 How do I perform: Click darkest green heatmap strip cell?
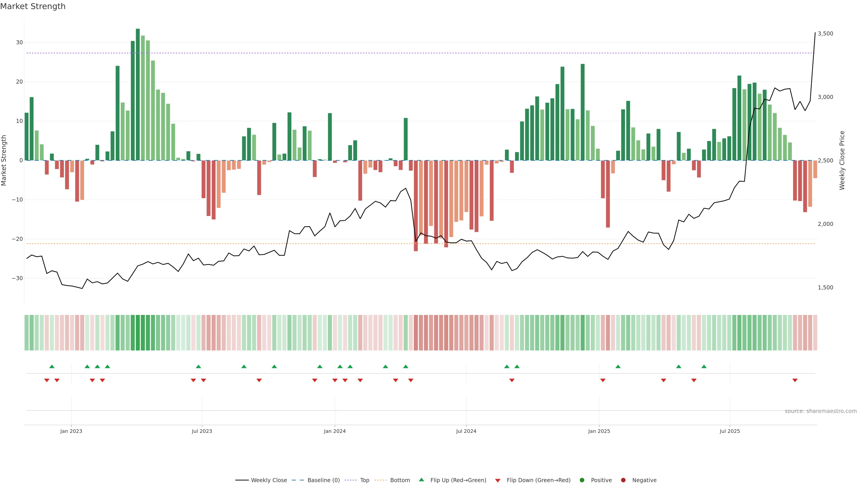click(138, 333)
